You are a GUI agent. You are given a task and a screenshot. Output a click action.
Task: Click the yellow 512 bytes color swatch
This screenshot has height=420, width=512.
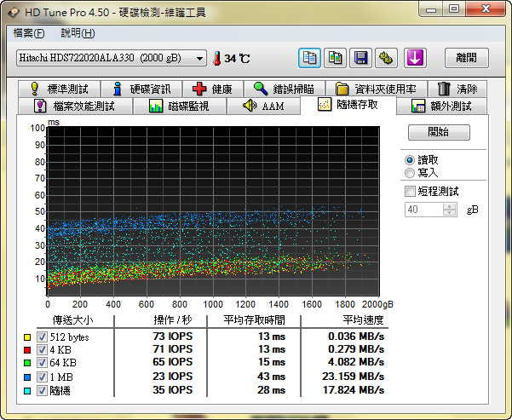(x=27, y=337)
